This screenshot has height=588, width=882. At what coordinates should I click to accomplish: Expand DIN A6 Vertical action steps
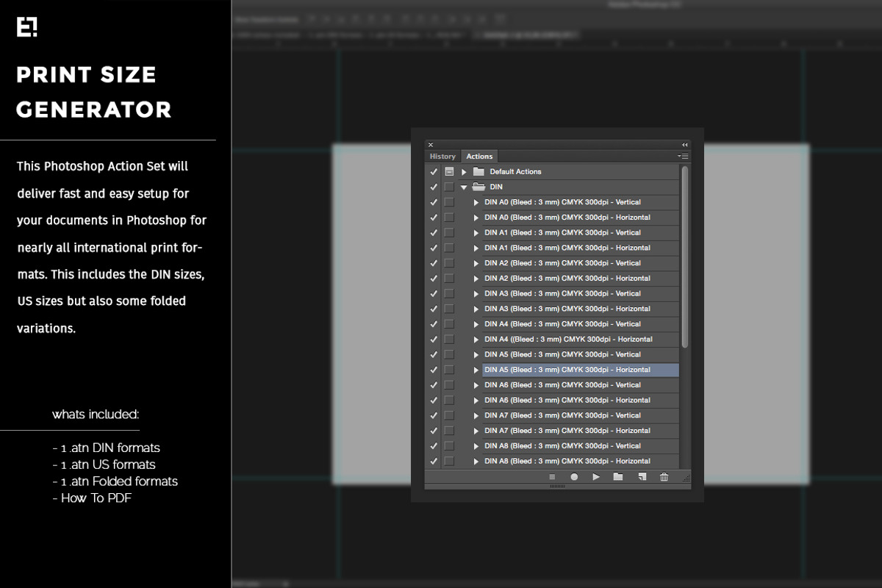pos(476,385)
